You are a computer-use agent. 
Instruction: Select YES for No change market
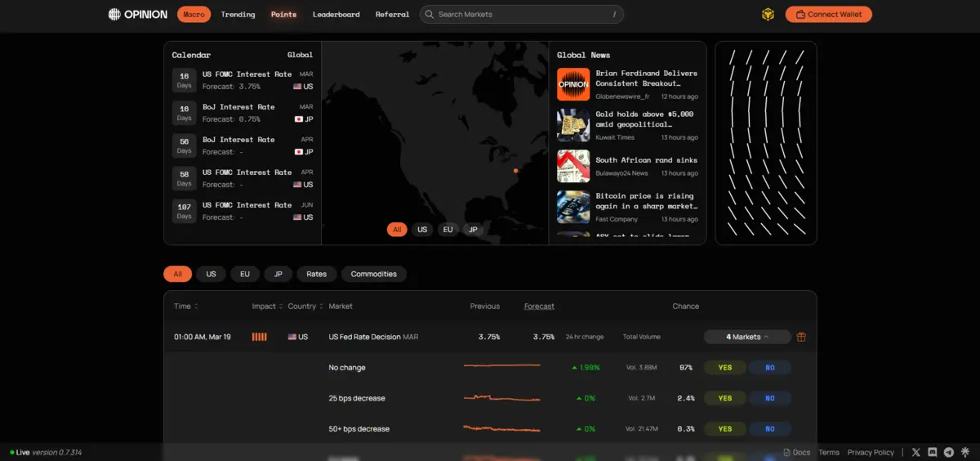(724, 368)
